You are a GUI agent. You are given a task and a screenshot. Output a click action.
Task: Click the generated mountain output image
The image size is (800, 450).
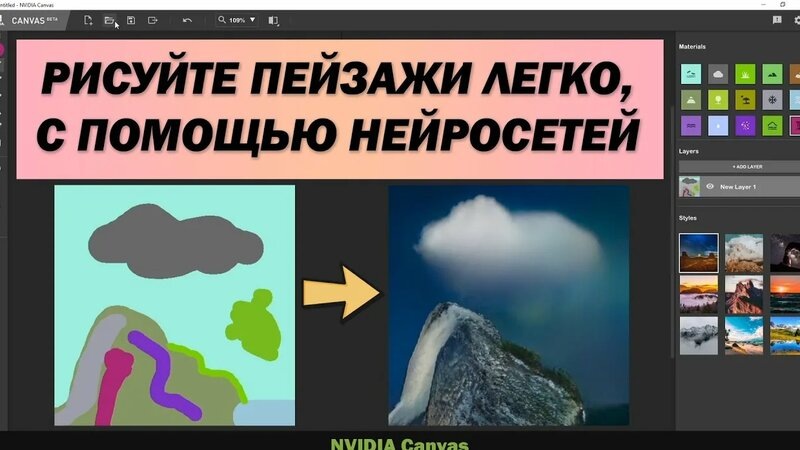[x=509, y=305]
